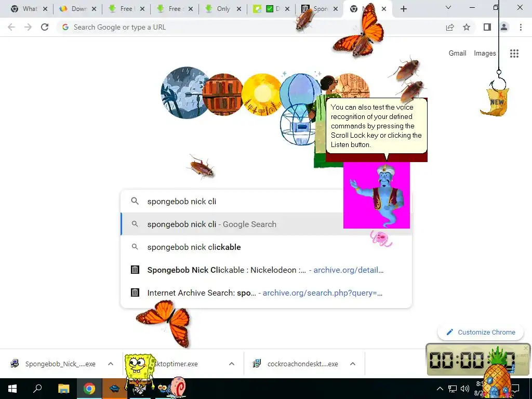Image resolution: width=532 pixels, height=399 pixels.
Task: Open volume tray icon
Action: [465, 389]
